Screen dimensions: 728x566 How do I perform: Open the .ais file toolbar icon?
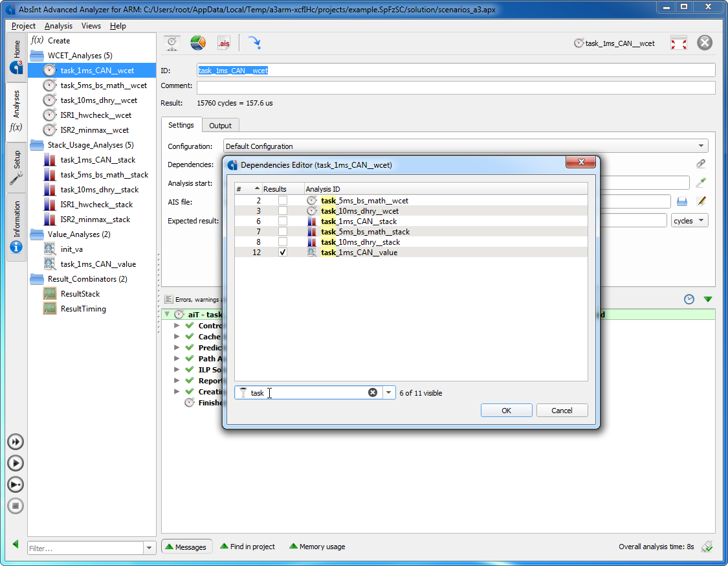click(x=224, y=43)
